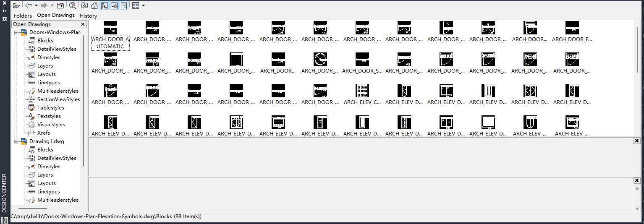
Task: Open the Forward history dropdown arrow
Action: point(52,5)
